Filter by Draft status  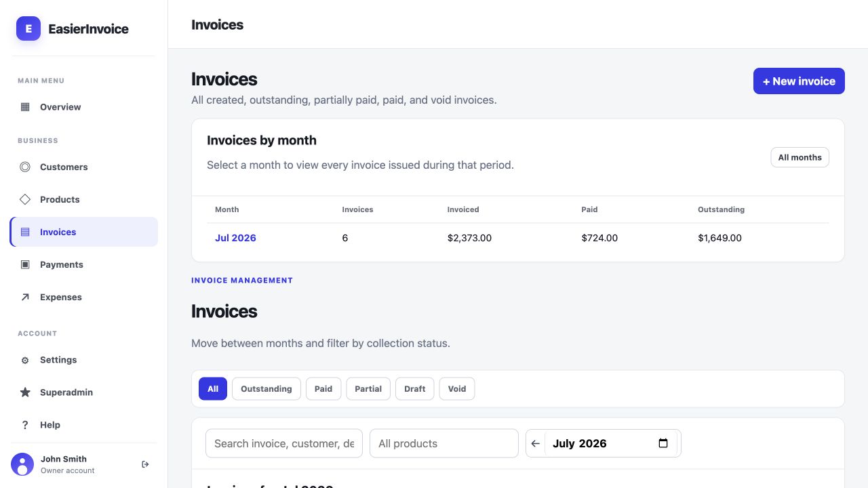coord(415,389)
